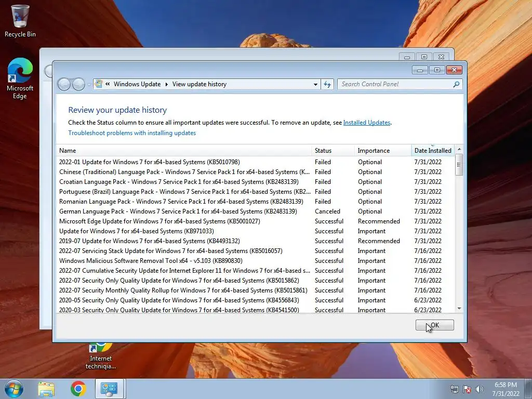Click the search magnifier icon

pyautogui.click(x=456, y=84)
